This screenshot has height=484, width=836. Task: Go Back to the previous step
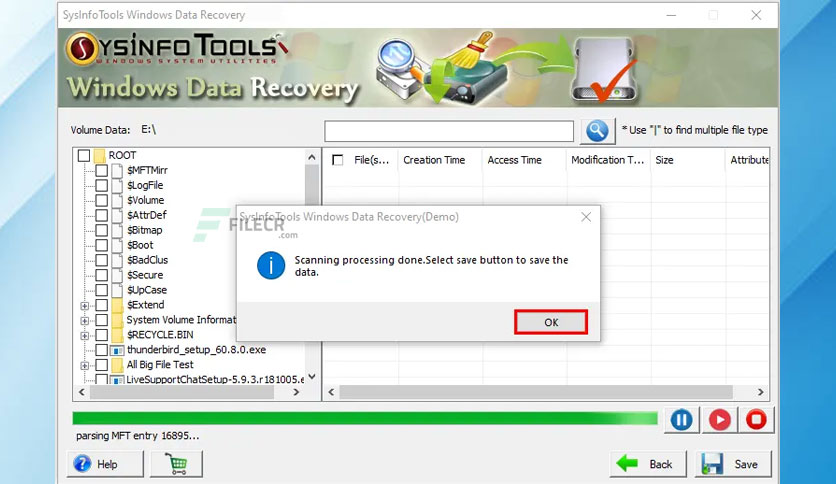[648, 464]
